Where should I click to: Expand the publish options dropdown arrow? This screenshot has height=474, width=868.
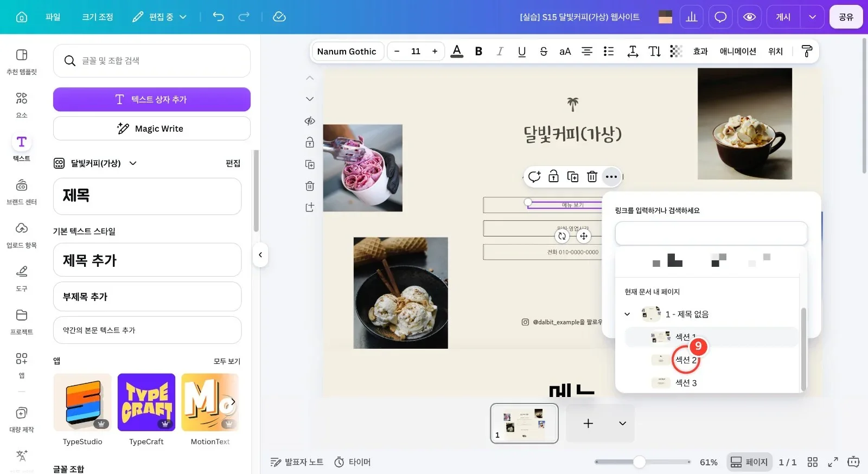click(813, 17)
